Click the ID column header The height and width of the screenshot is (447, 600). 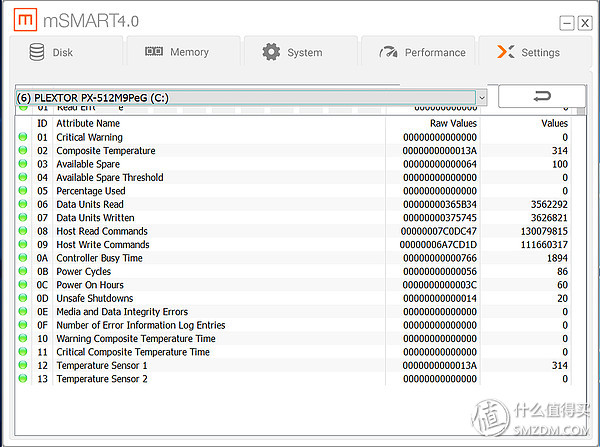(x=42, y=123)
